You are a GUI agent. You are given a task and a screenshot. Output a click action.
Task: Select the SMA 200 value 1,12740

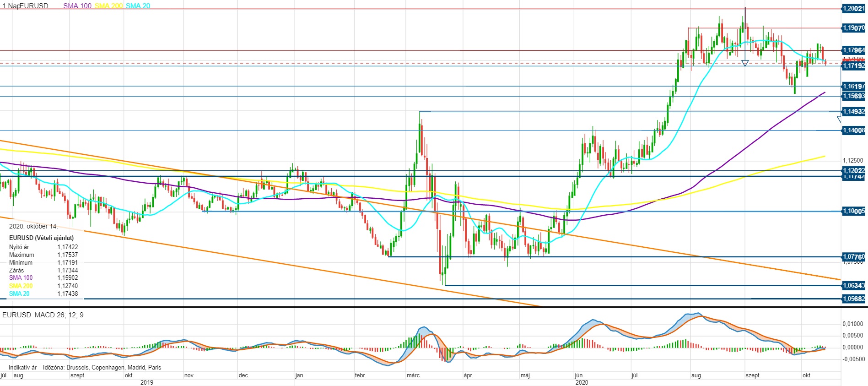pos(68,286)
